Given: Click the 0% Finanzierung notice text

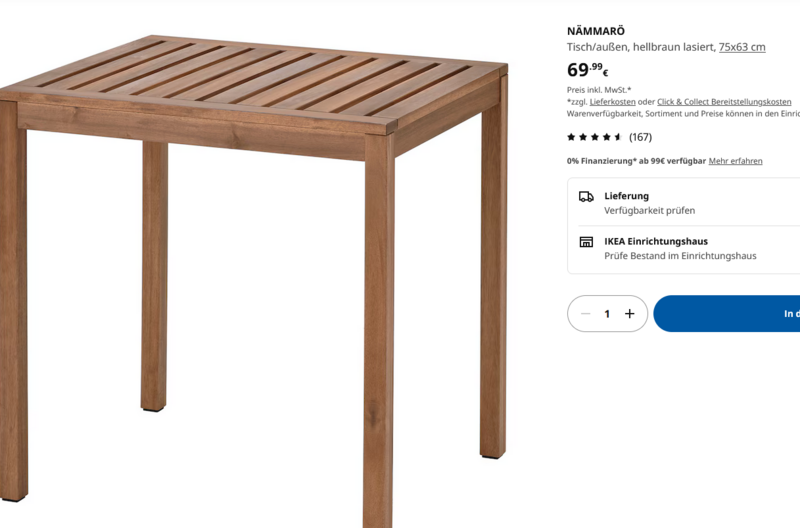Looking at the screenshot, I should coord(636,161).
